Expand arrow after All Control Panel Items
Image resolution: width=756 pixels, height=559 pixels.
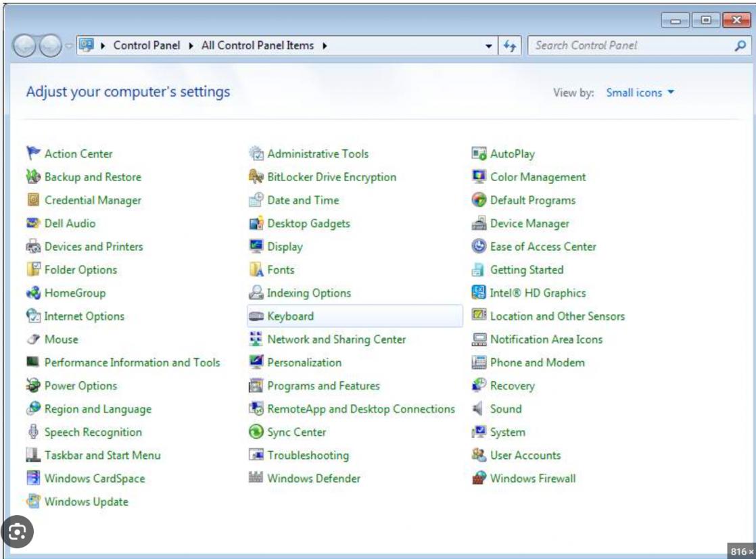(x=325, y=46)
